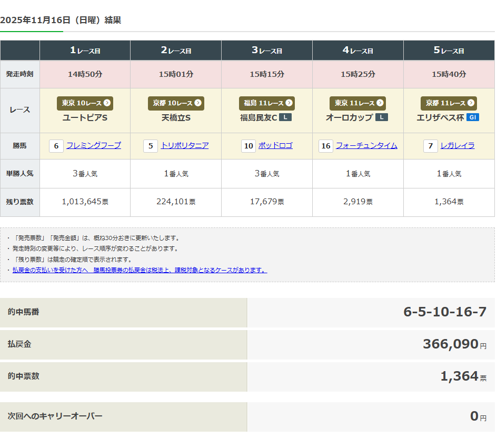Viewport: 497px width, 448px height.
Task: Open the 京都 11レース race button
Action: pos(449,103)
